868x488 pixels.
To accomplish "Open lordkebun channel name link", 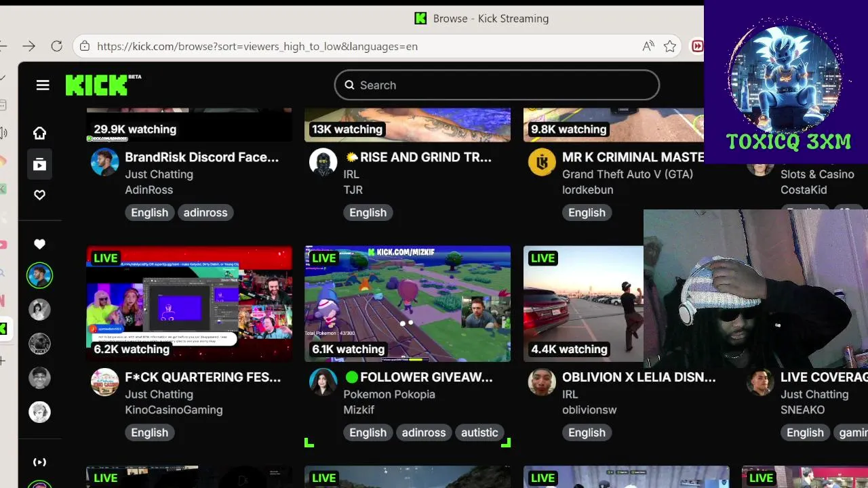I will pyautogui.click(x=587, y=190).
